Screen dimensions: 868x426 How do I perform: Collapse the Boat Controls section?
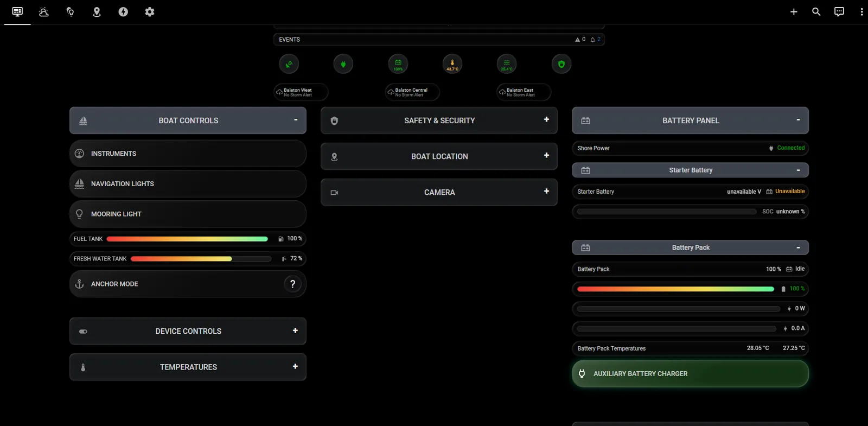pyautogui.click(x=188, y=120)
